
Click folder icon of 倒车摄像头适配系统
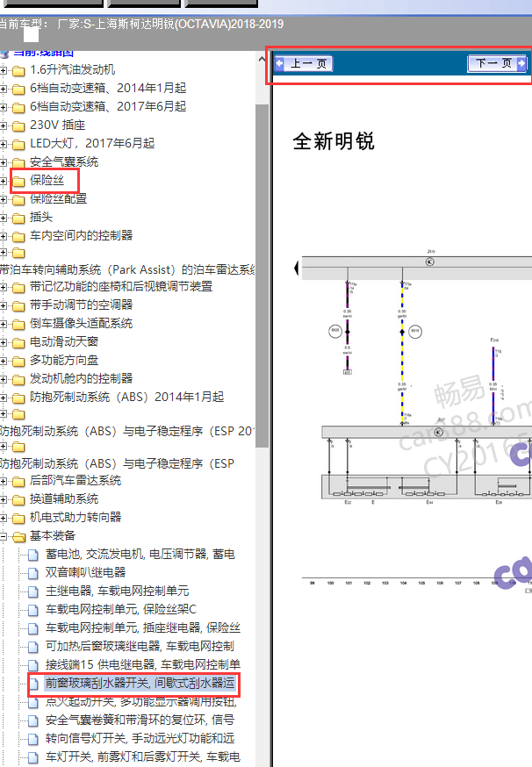(x=18, y=325)
